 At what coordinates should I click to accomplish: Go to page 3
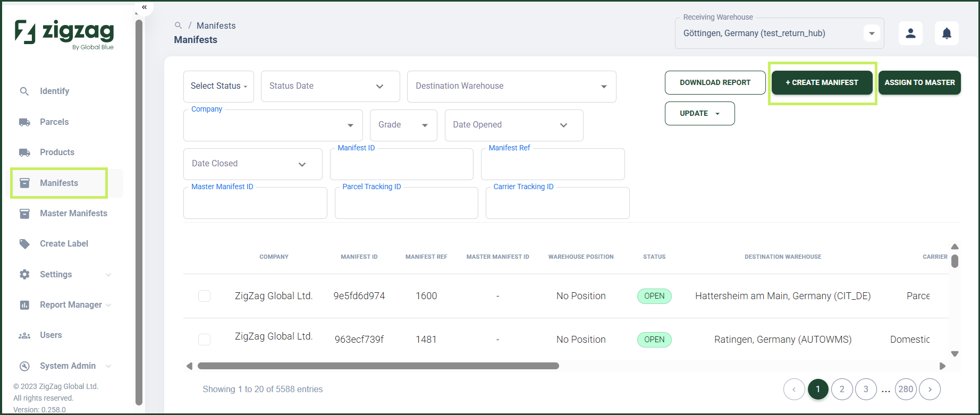click(866, 389)
